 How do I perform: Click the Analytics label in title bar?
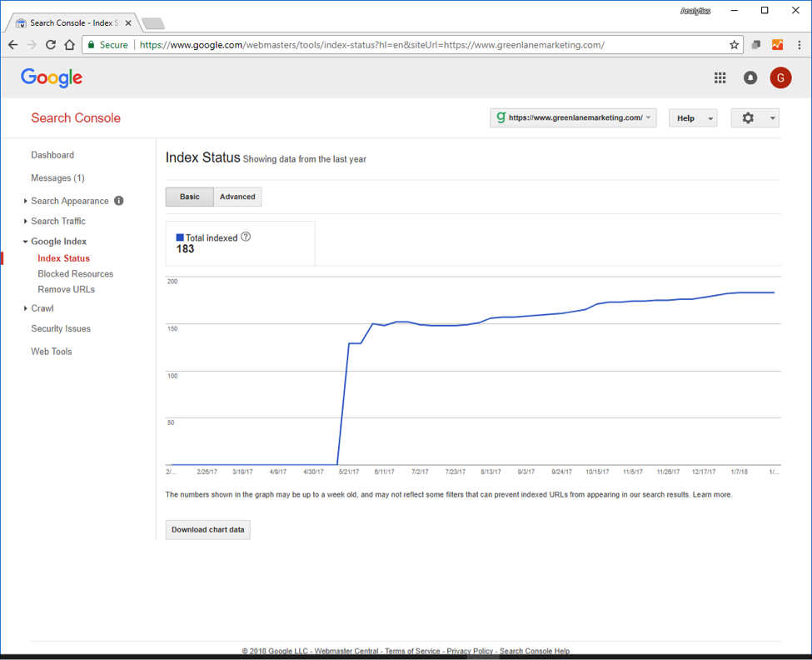point(695,11)
